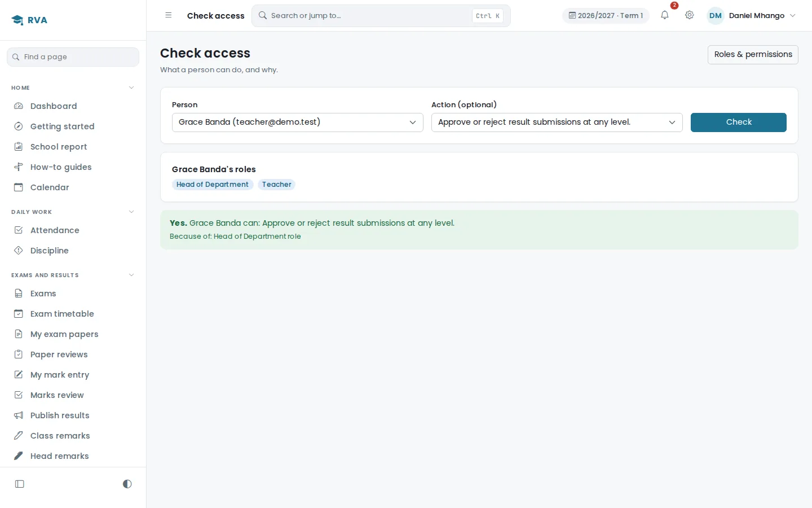The width and height of the screenshot is (812, 508).
Task: Open Paper reviews page
Action: 73,354
